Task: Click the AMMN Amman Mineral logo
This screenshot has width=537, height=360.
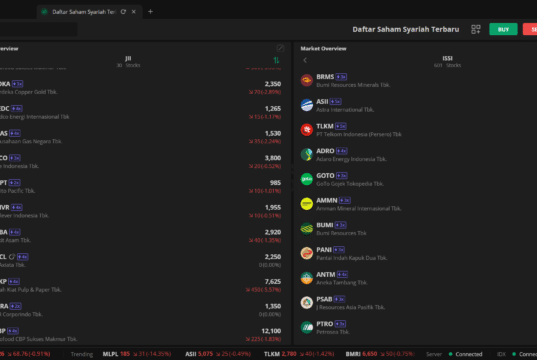Action: [x=307, y=204]
